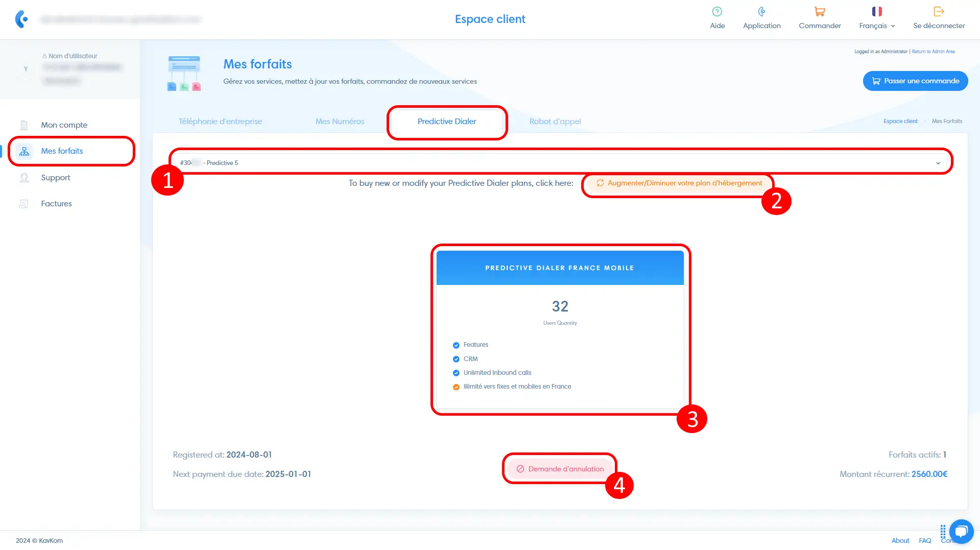
Task: Open the FAQ footer link
Action: 924,541
